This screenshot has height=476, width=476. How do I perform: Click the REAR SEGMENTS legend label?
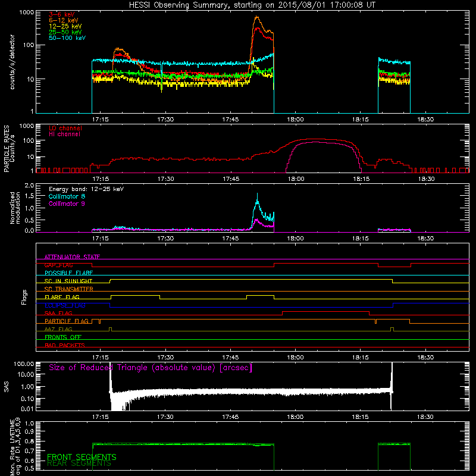click(79, 464)
